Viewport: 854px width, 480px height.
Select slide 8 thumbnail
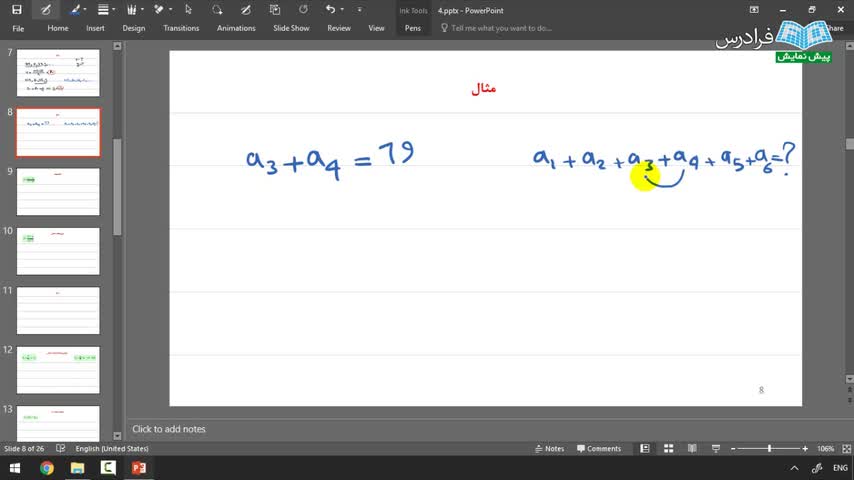58,132
